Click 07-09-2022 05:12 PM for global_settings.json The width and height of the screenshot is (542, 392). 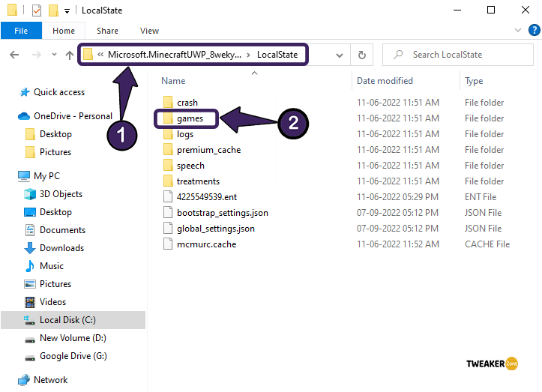pos(397,228)
